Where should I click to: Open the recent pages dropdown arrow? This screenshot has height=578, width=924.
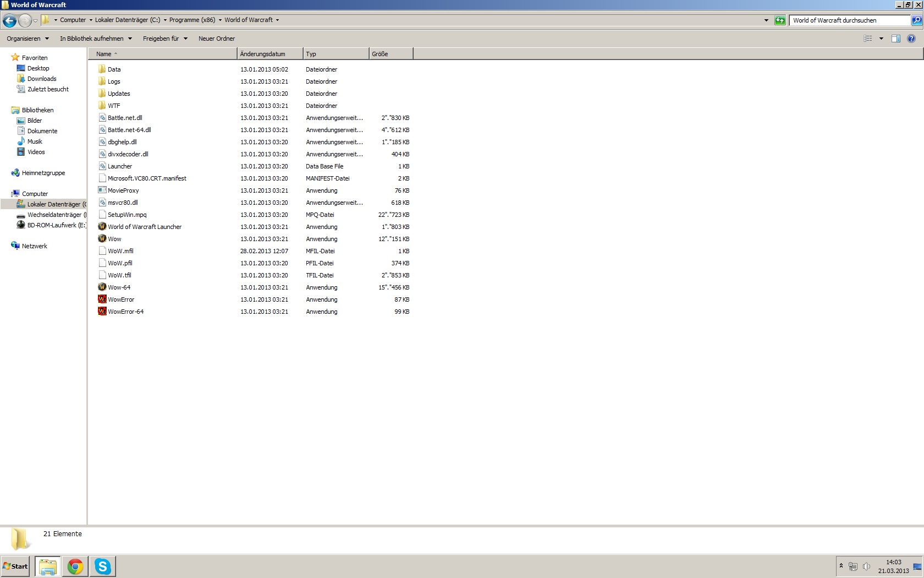click(36, 21)
